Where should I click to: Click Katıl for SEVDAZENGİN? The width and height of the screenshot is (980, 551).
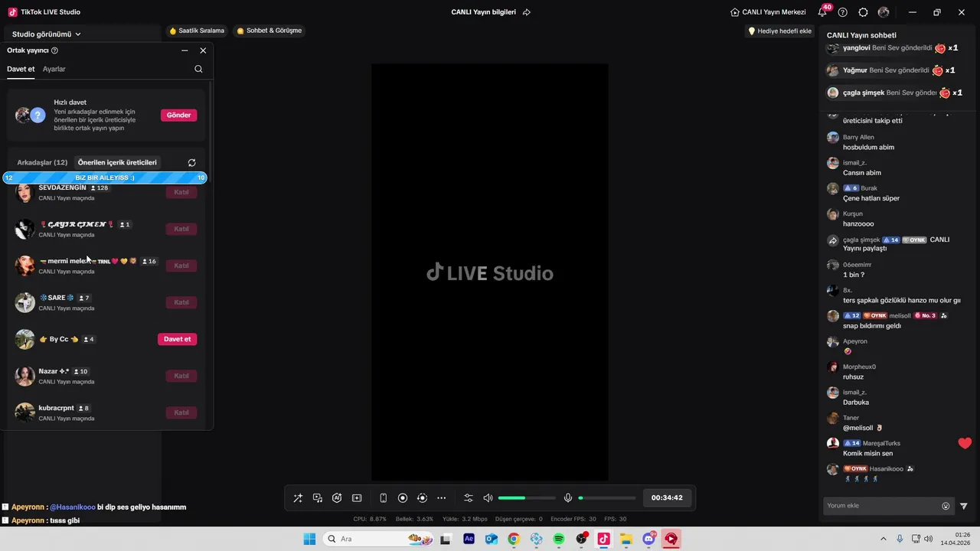181,192
